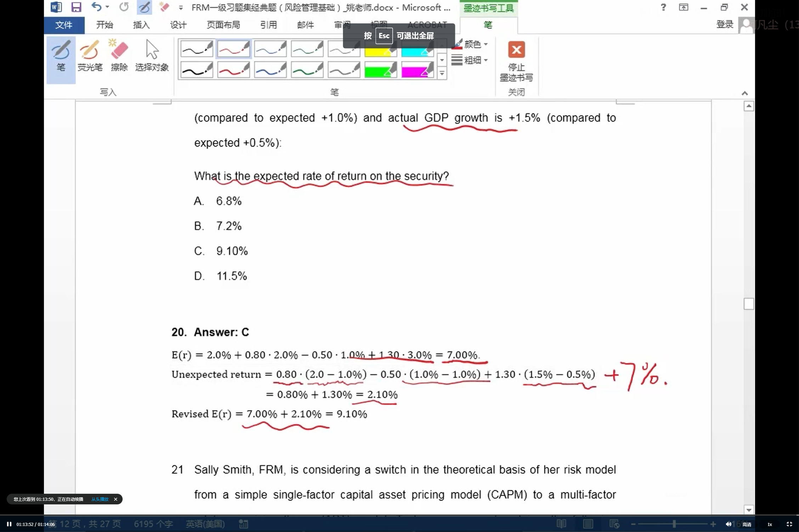Viewport: 799px width, 532px height.
Task: Pick the thick green pen style
Action: click(307, 70)
